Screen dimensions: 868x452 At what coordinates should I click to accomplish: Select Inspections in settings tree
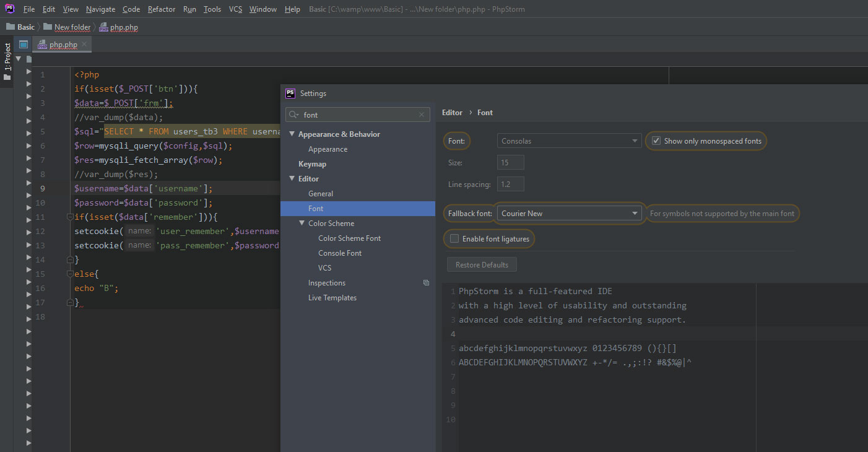327,283
